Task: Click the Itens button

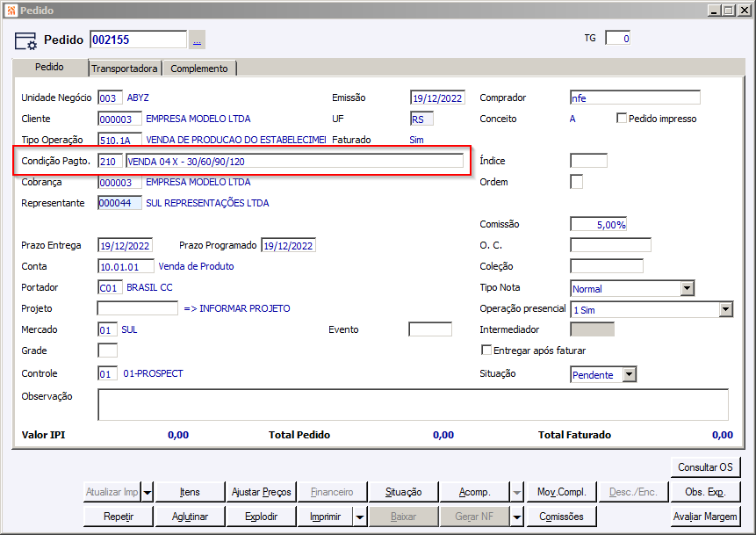Action: tap(190, 492)
